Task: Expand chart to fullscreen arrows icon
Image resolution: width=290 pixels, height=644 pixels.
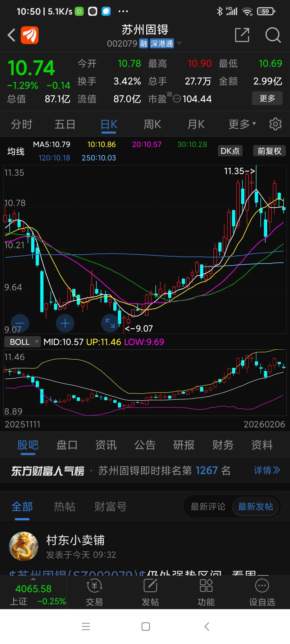Action: click(110, 323)
